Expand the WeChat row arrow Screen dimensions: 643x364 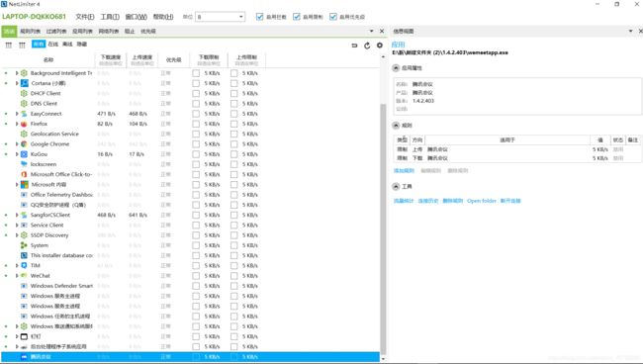(x=17, y=275)
